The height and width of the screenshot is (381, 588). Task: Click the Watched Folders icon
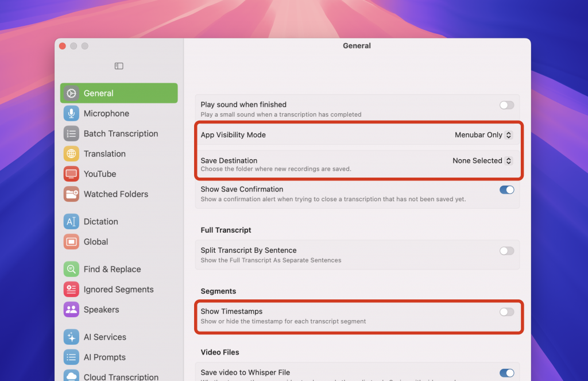(71, 194)
